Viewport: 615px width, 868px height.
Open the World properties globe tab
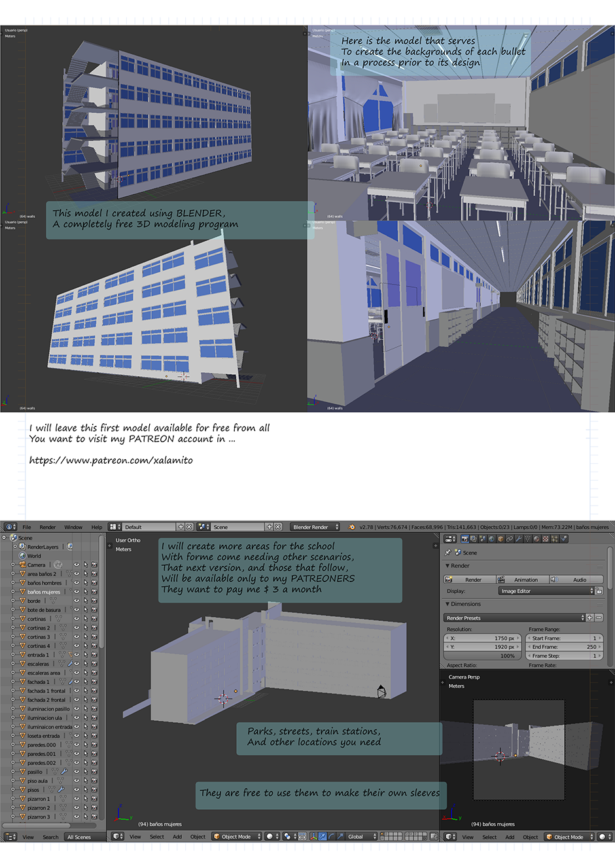pyautogui.click(x=491, y=539)
